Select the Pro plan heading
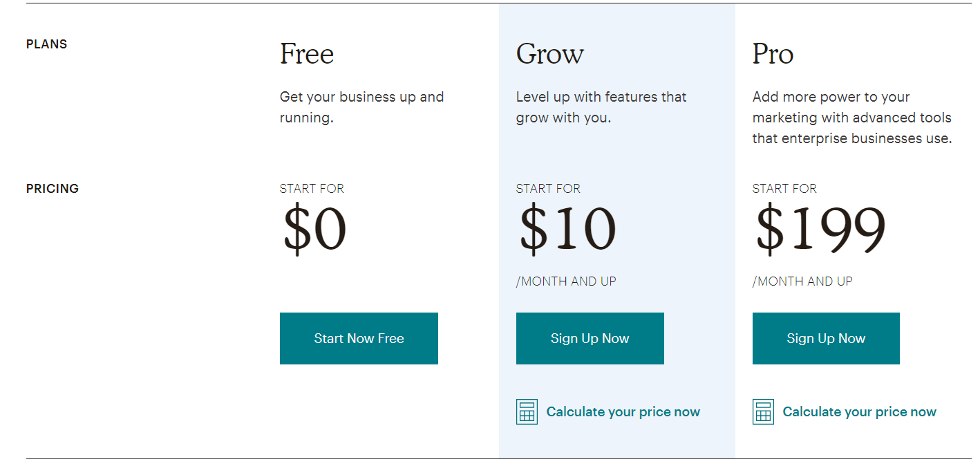 coord(773,54)
